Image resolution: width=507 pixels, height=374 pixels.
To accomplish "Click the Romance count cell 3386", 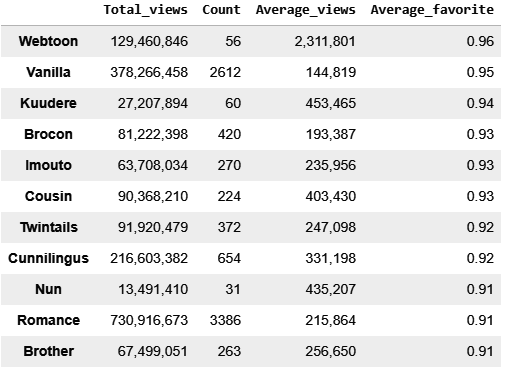I will [225, 321].
